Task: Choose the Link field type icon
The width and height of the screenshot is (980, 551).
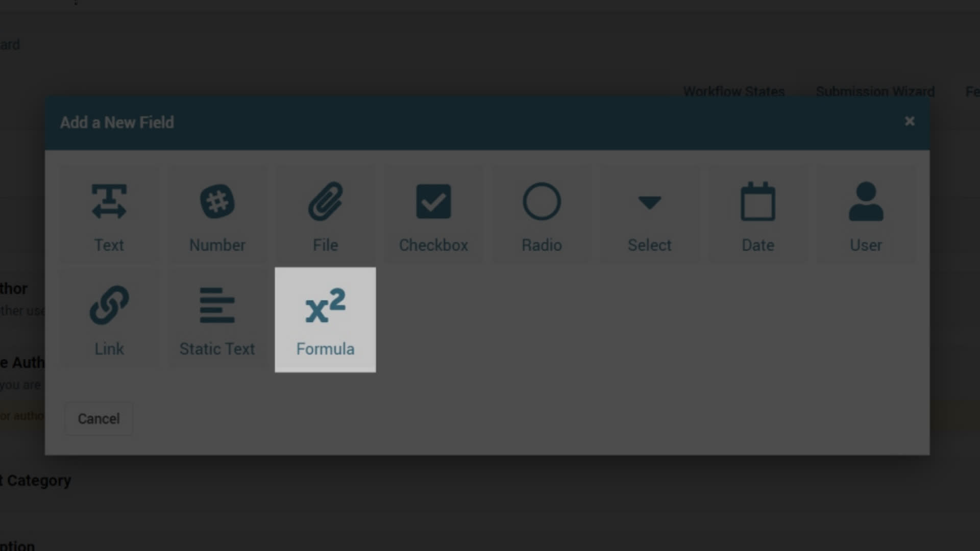Action: click(x=109, y=305)
